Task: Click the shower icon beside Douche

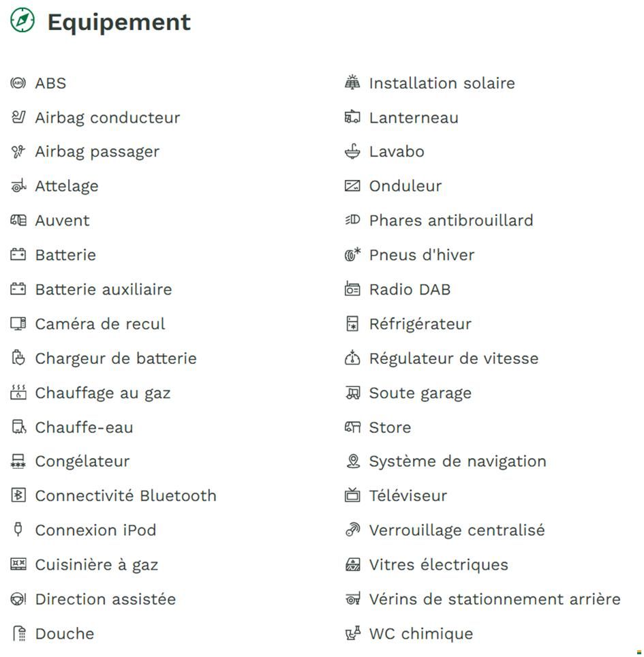Action: point(18,634)
